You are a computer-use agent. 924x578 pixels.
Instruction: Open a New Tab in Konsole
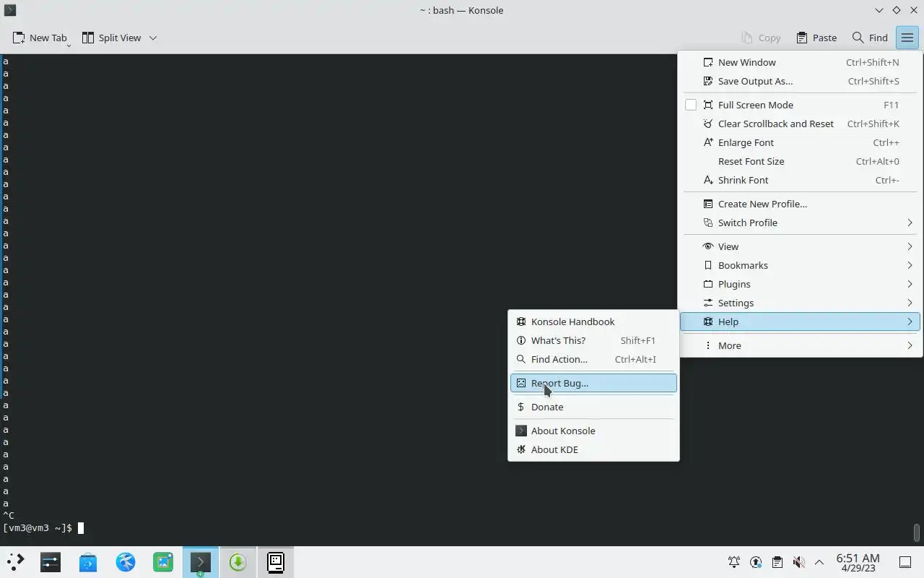click(39, 38)
